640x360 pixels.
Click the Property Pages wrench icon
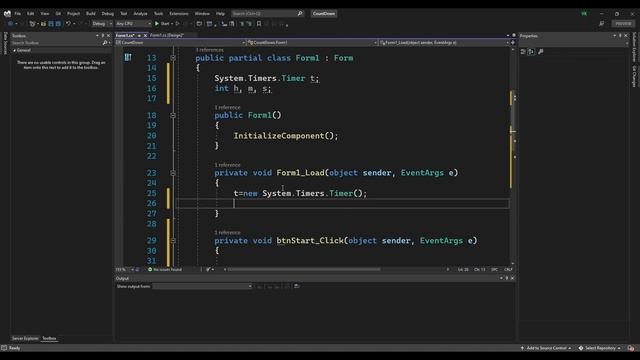541,52
